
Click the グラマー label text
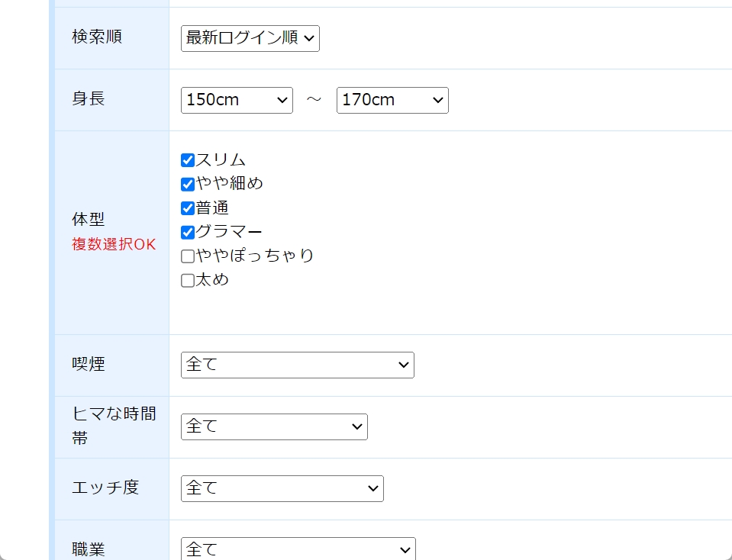[x=229, y=231]
